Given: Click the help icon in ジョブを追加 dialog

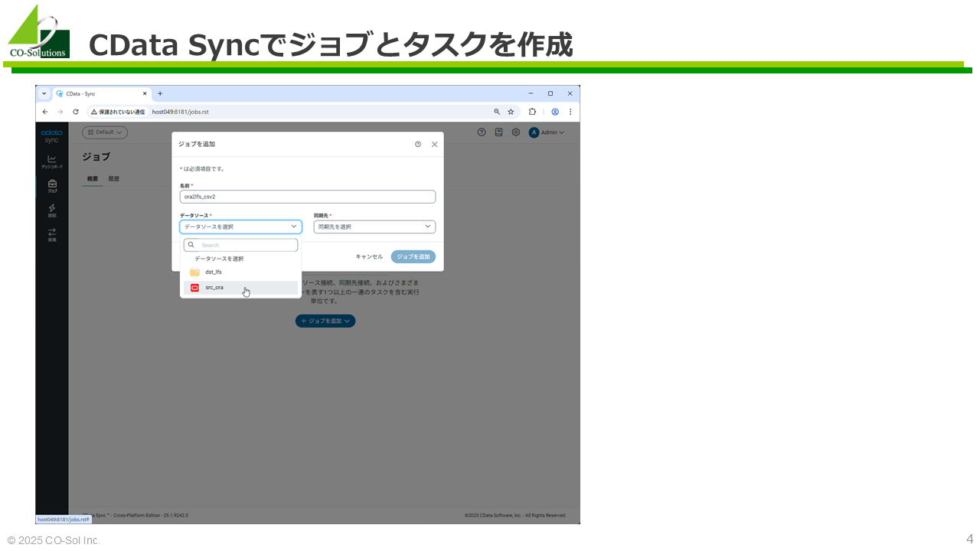Looking at the screenshot, I should pyautogui.click(x=418, y=144).
